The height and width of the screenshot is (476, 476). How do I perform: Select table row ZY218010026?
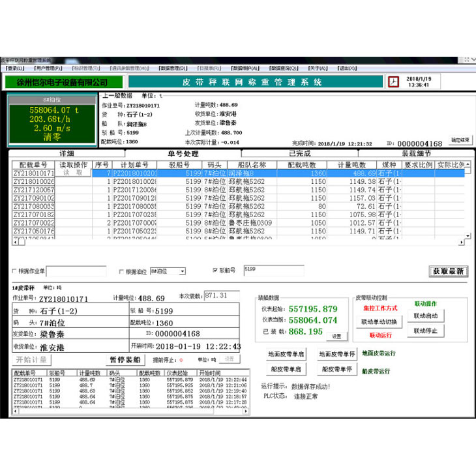(x=238, y=181)
